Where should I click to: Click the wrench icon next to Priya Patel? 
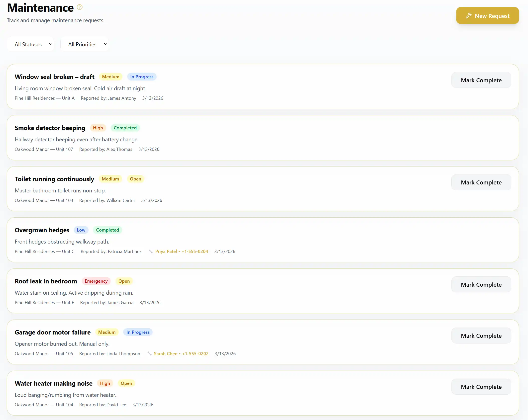tap(151, 251)
